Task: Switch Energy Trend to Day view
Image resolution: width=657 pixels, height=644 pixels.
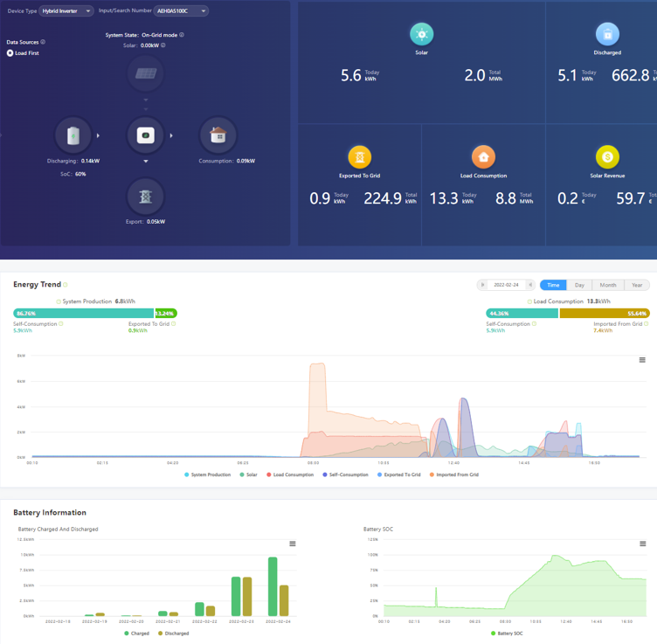Action: coord(579,285)
